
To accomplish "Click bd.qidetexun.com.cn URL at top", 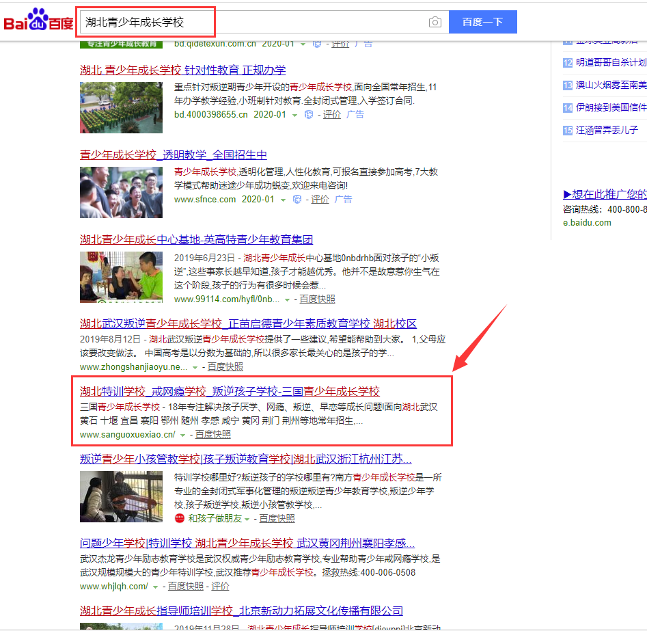I will coord(215,43).
